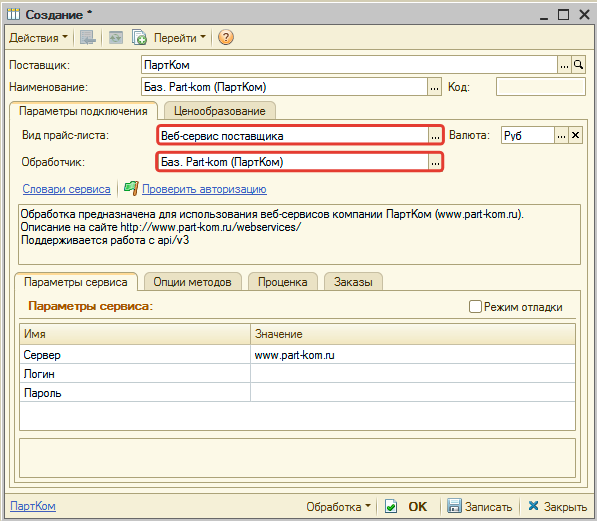
Task: Switch to the Опции методов tab
Action: coord(193,282)
